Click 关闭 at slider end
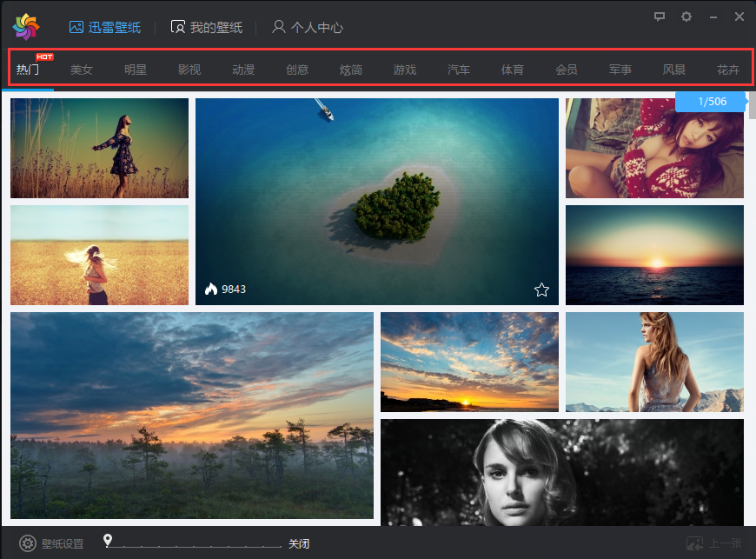 click(299, 543)
